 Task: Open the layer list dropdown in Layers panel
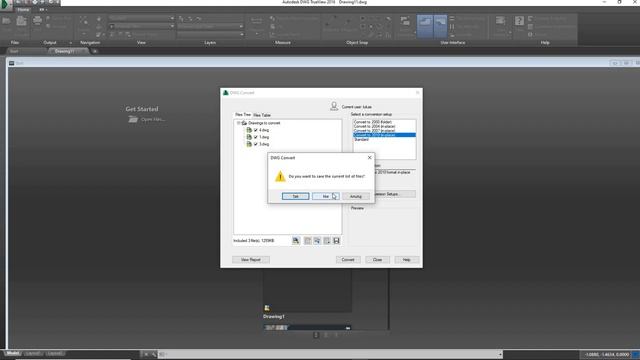(242, 26)
